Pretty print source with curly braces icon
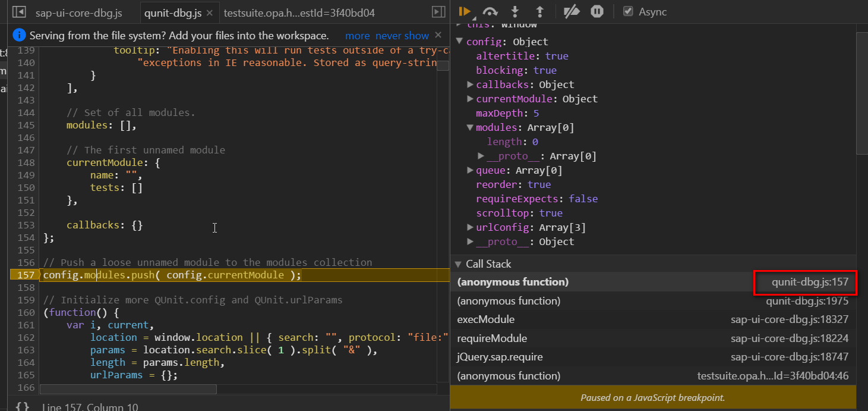The width and height of the screenshot is (868, 411). point(22,406)
